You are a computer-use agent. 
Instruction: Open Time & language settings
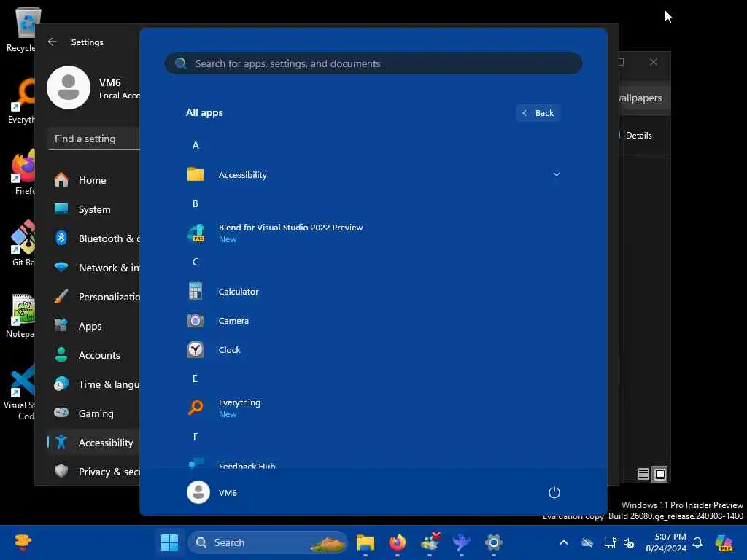(94, 384)
